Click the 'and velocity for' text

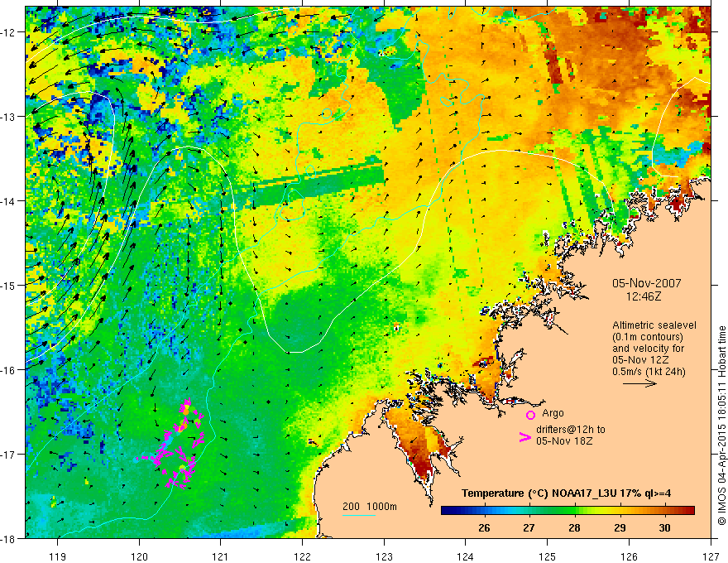coord(648,348)
